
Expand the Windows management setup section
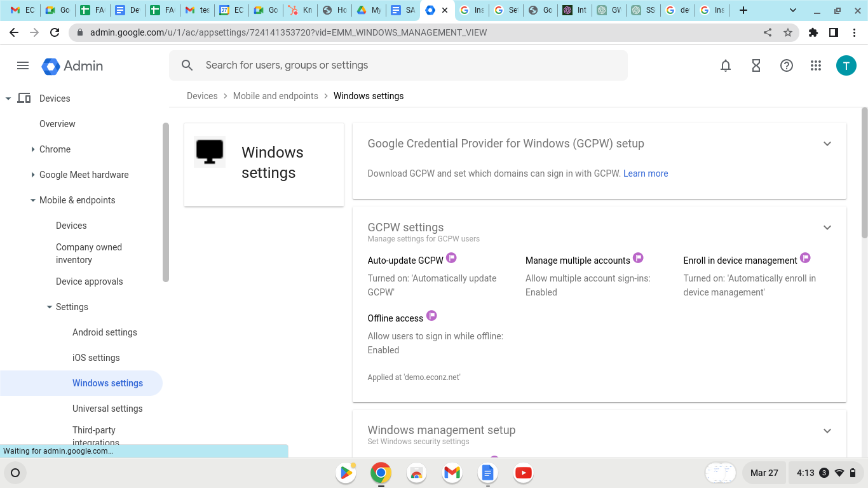point(827,431)
